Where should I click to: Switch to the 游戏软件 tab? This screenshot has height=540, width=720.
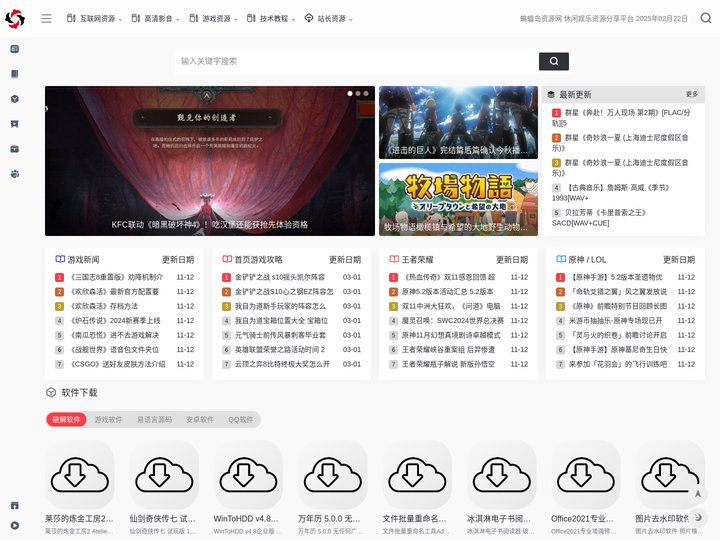coord(108,420)
